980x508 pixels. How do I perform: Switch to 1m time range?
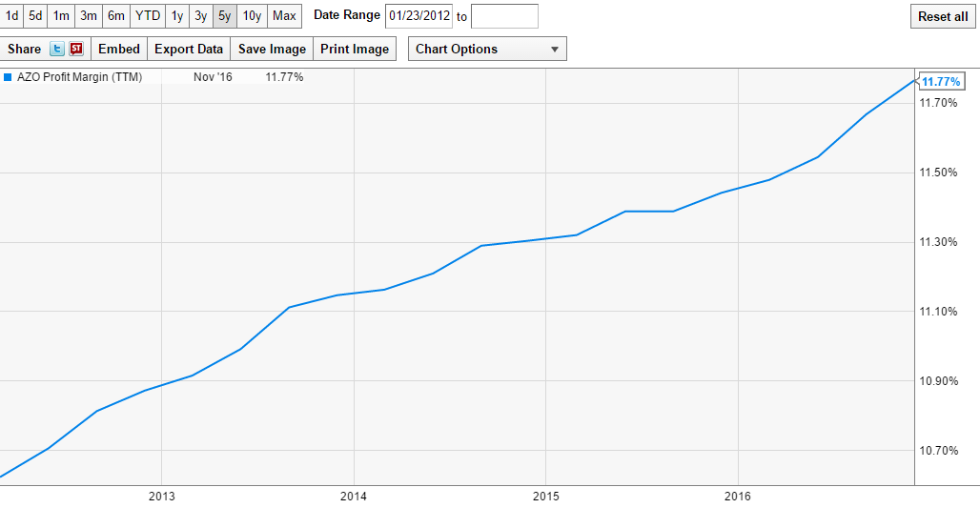(61, 16)
